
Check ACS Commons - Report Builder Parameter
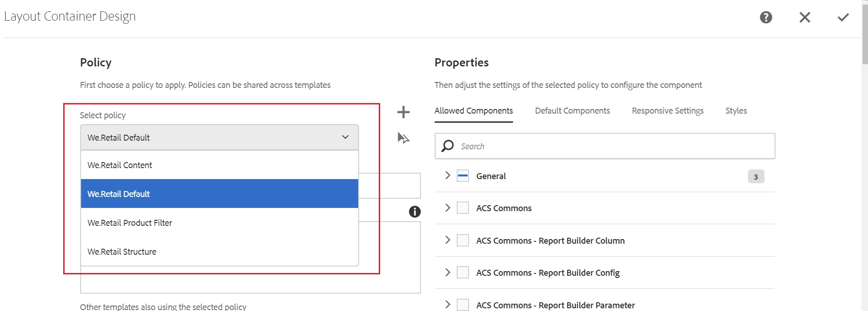(463, 305)
